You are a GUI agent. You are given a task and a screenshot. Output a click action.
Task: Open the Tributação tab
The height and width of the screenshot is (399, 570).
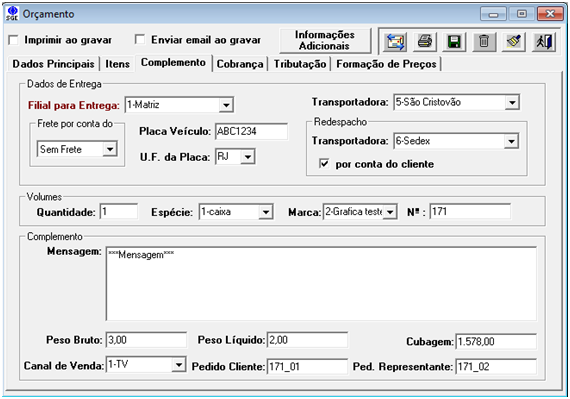tap(300, 64)
